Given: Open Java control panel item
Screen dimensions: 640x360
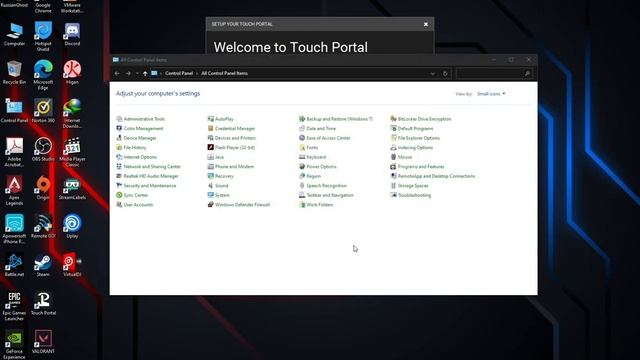Looking at the screenshot, I should click(216, 157).
